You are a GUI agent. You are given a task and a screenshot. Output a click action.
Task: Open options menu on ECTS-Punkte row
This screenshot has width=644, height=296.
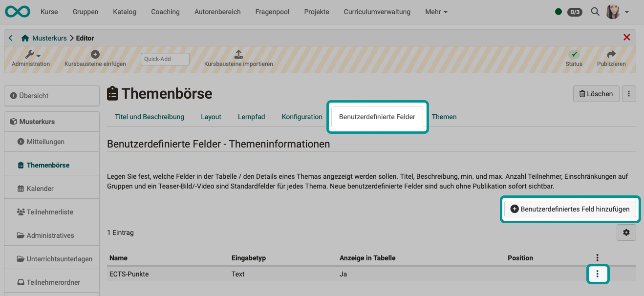(x=598, y=274)
